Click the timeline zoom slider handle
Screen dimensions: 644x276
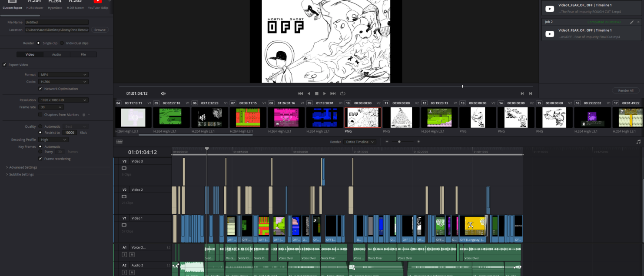[399, 142]
